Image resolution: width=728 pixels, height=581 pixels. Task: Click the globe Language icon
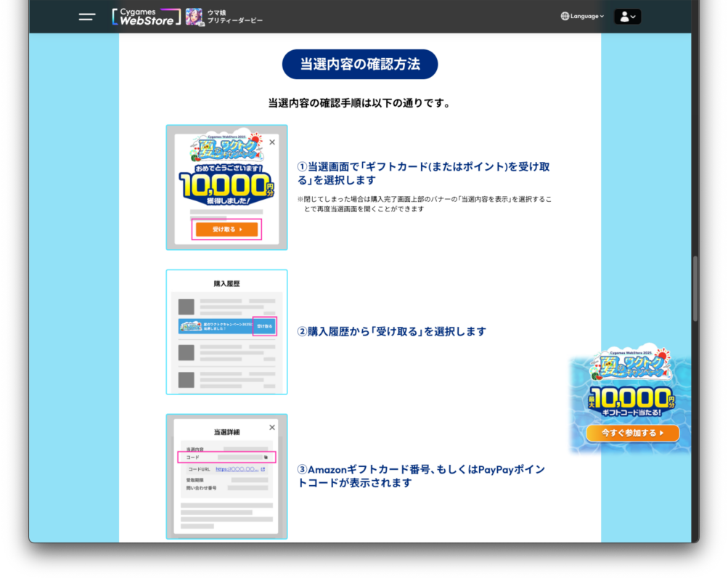(x=565, y=16)
